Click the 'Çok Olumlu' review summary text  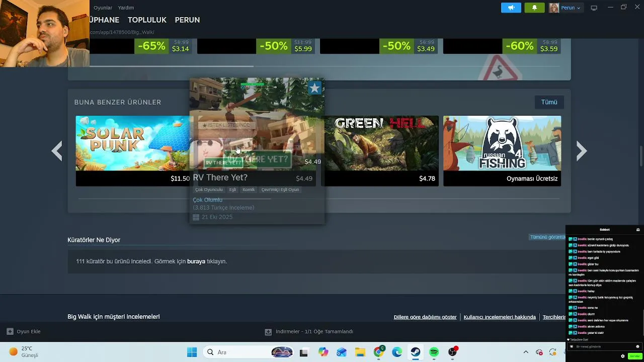(x=208, y=200)
